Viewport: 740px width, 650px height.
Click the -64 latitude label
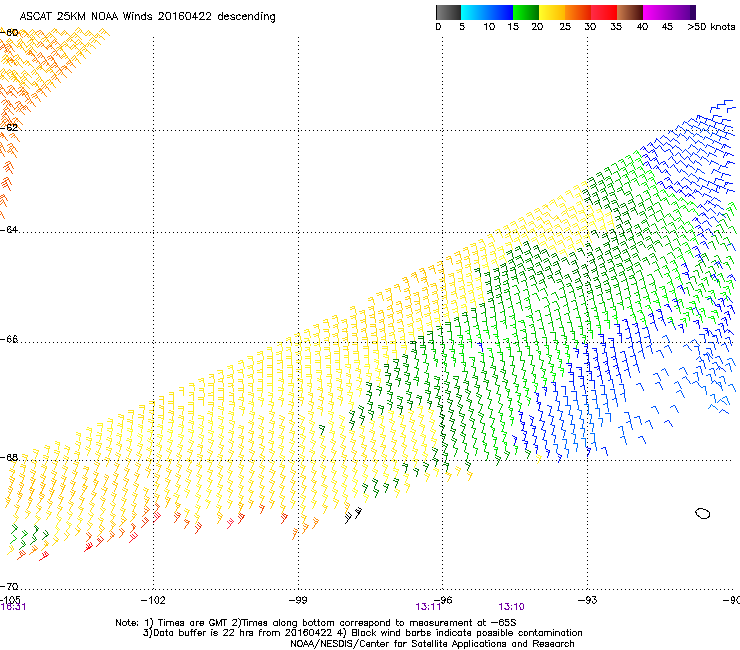[x=9, y=230]
